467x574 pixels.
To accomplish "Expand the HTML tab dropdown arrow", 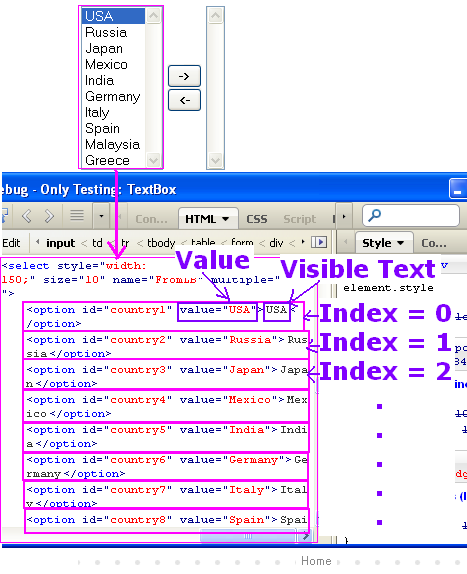I will (226, 219).
